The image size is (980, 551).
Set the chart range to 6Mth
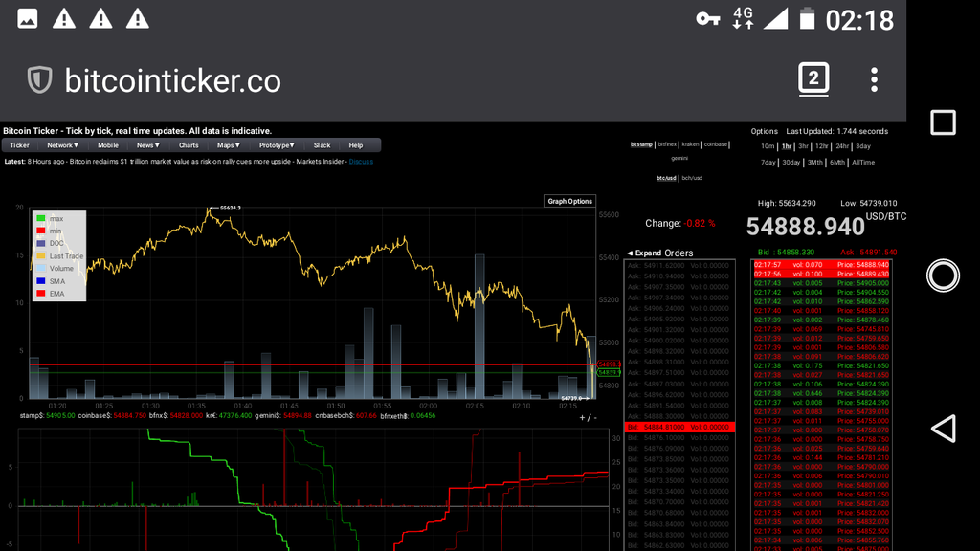coord(837,163)
